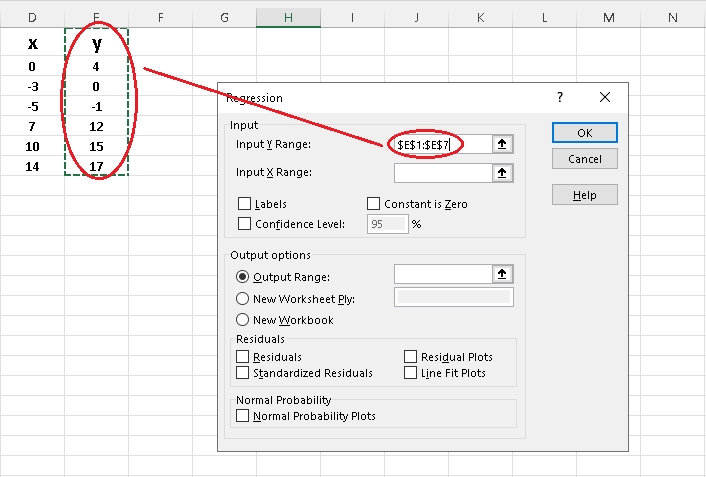
Task: Tick the Constant is Zero checkbox
Action: click(x=375, y=204)
